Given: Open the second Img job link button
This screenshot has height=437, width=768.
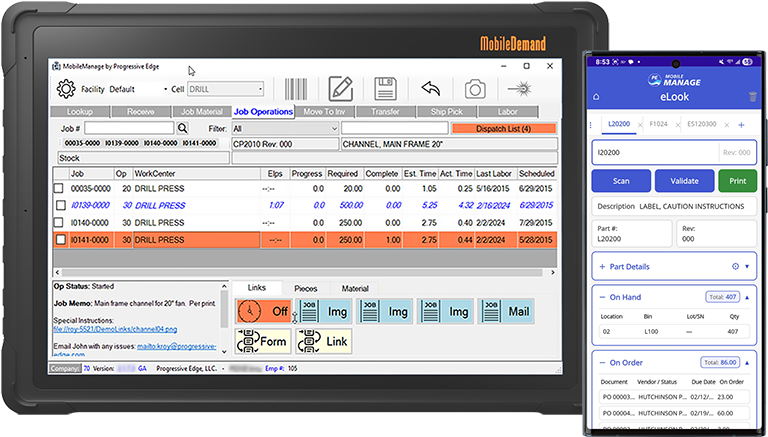Looking at the screenshot, I should pyautogui.click(x=384, y=311).
